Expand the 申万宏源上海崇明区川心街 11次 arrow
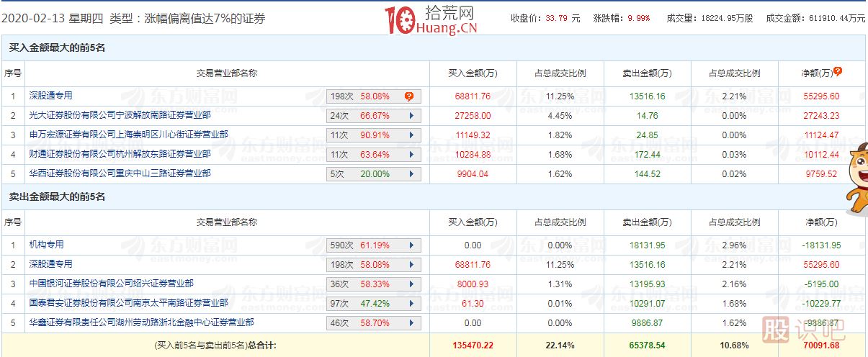 coord(411,135)
